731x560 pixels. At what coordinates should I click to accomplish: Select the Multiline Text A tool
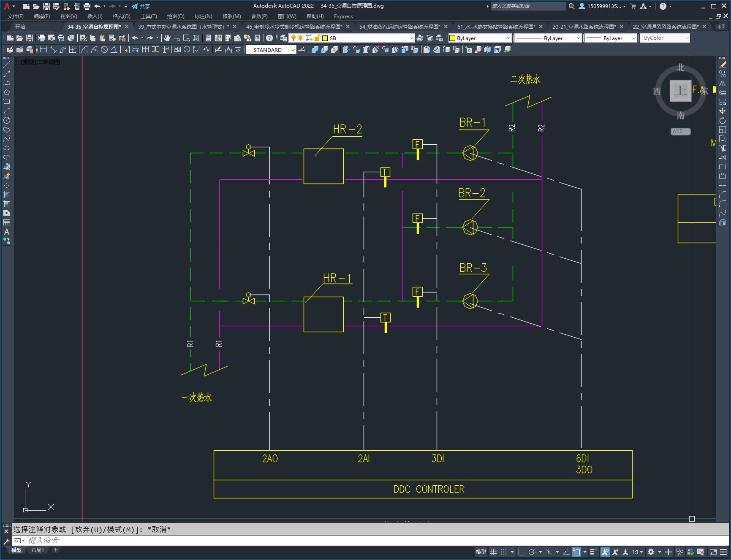tap(7, 232)
